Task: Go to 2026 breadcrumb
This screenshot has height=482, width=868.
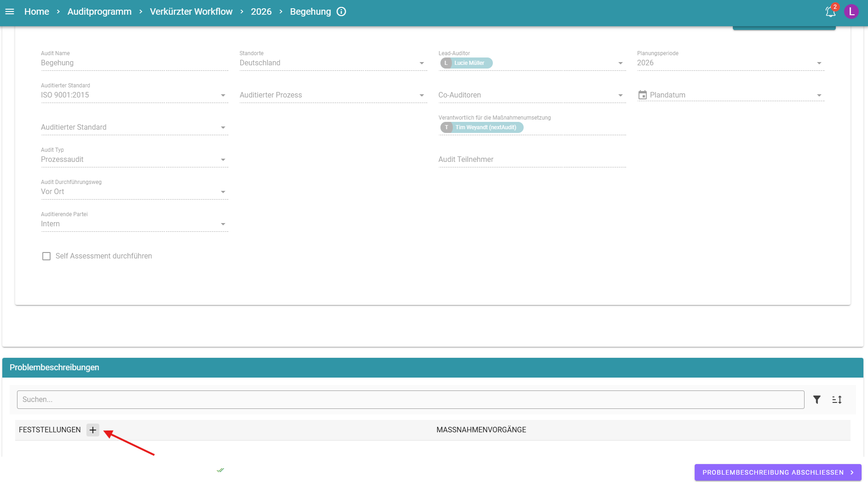Action: [261, 11]
